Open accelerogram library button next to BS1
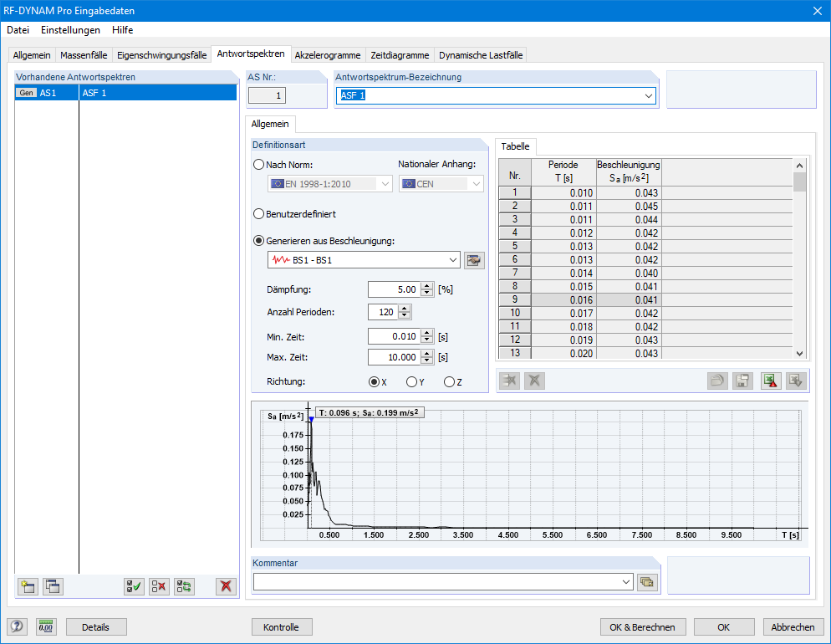The height and width of the screenshot is (644, 831). (x=474, y=260)
